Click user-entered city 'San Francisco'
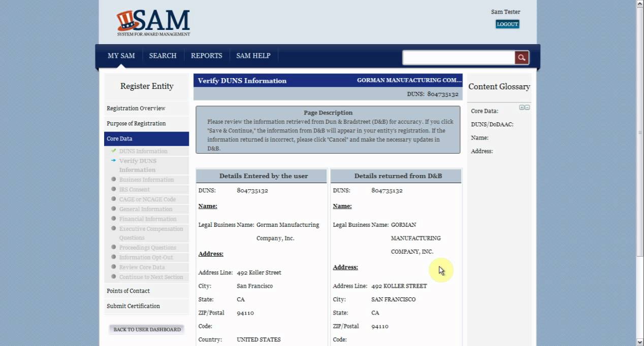The image size is (644, 346). pos(255,286)
